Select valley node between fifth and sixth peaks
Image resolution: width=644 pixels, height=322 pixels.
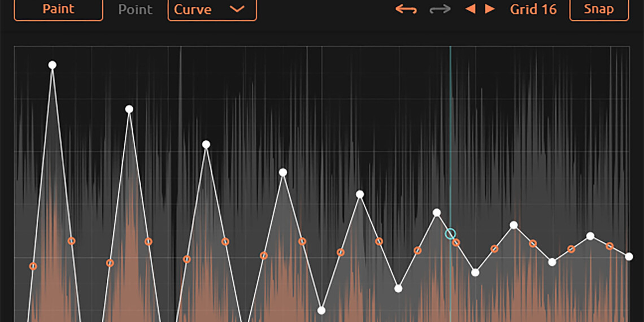(x=398, y=288)
